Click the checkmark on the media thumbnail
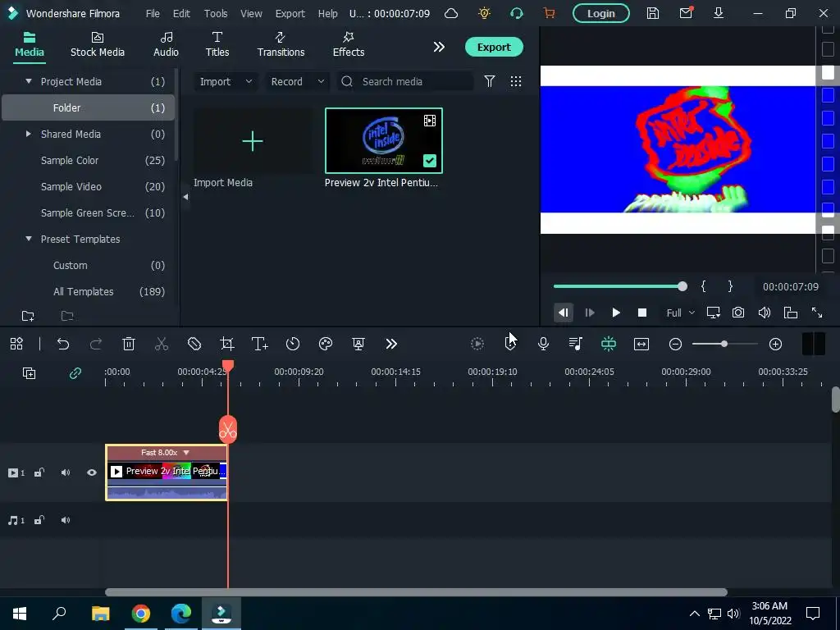This screenshot has width=840, height=630. click(x=430, y=161)
